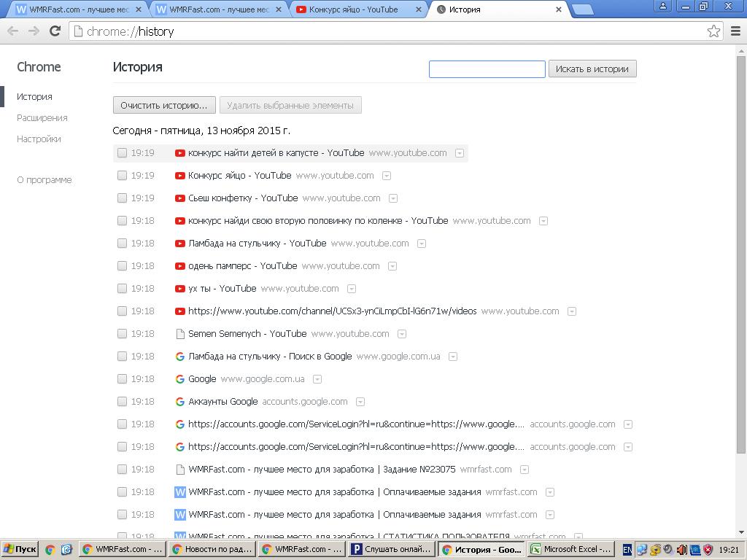Open dropdown for 'конкурс найти детей в капусте'
Screen dimensions: 747x560
click(x=460, y=153)
